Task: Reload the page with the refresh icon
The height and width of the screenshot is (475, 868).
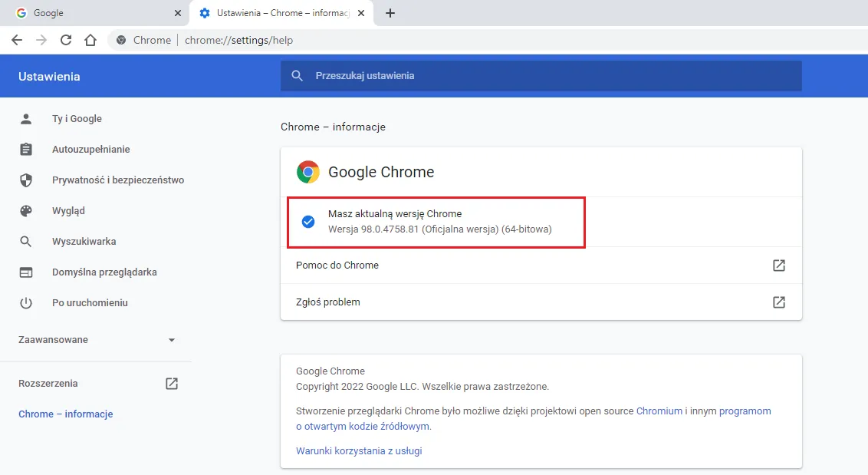Action: coord(66,40)
